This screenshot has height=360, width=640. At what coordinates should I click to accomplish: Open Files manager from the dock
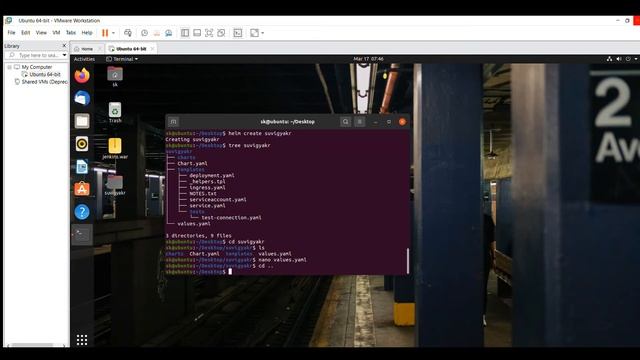[82, 121]
